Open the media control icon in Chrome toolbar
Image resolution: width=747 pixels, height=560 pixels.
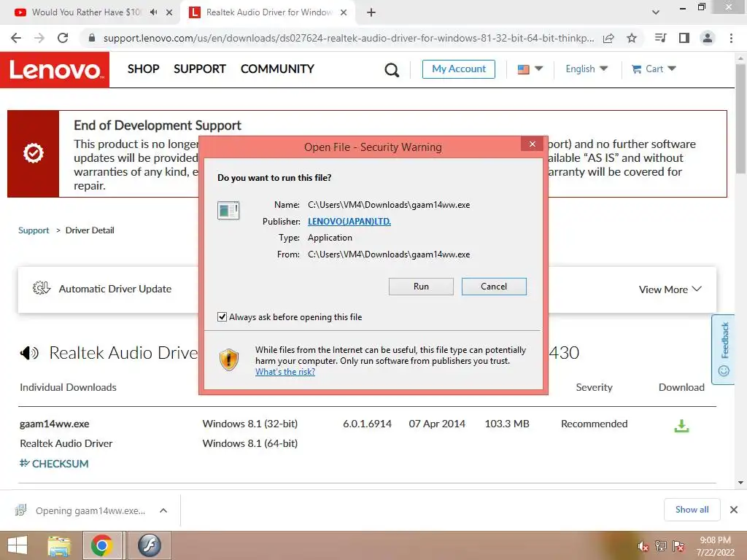pyautogui.click(x=660, y=38)
